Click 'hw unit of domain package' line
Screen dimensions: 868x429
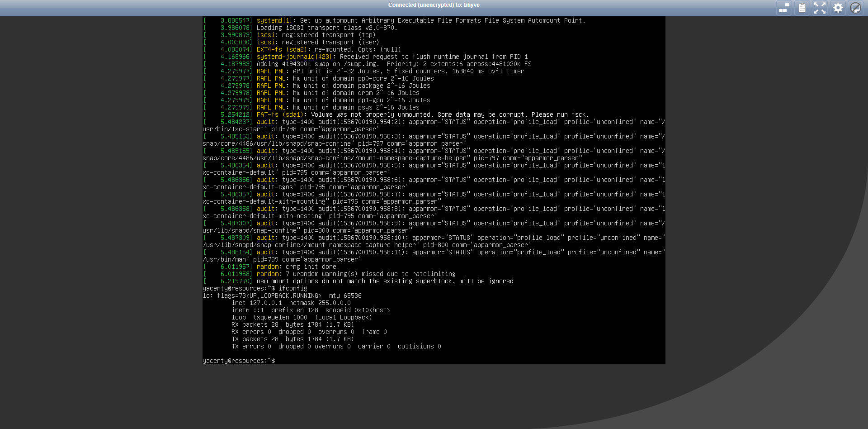tap(316, 86)
